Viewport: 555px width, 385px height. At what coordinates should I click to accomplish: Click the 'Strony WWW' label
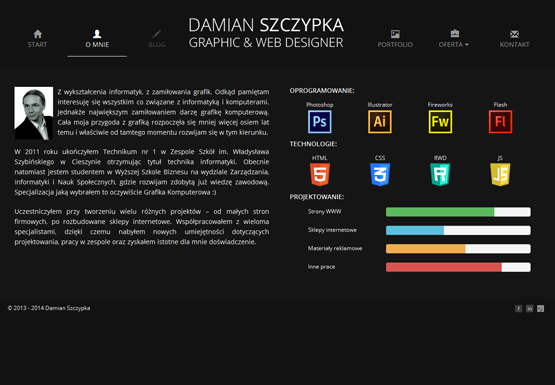325,212
